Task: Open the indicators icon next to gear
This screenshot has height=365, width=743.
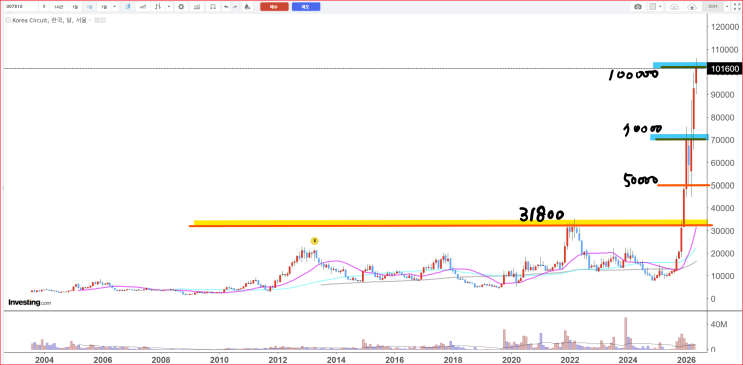Action: click(197, 7)
